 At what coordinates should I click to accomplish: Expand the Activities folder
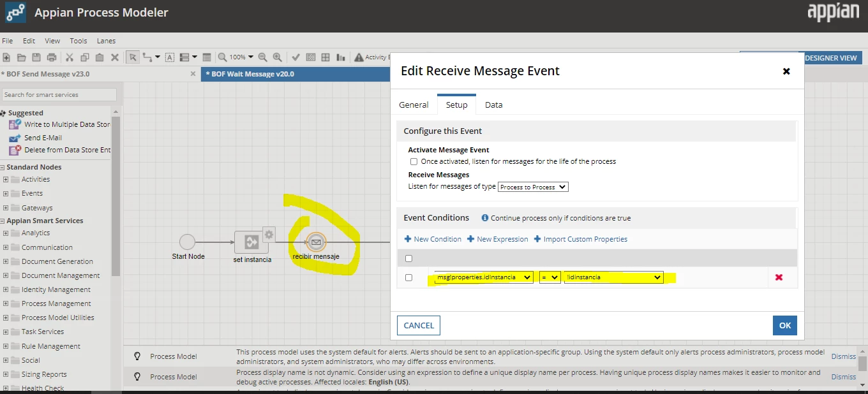click(6, 179)
